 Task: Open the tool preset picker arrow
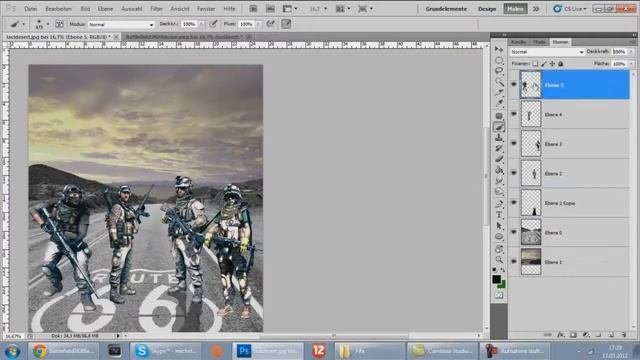pos(23,24)
